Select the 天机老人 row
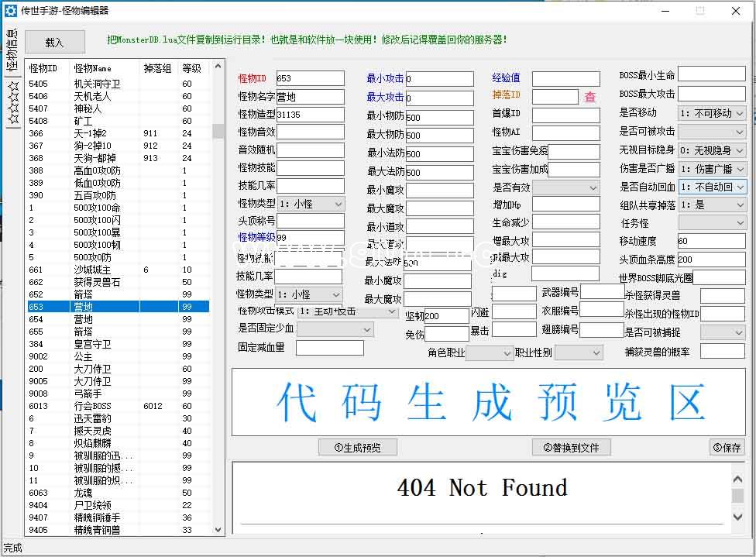The image size is (756, 557). (119, 96)
